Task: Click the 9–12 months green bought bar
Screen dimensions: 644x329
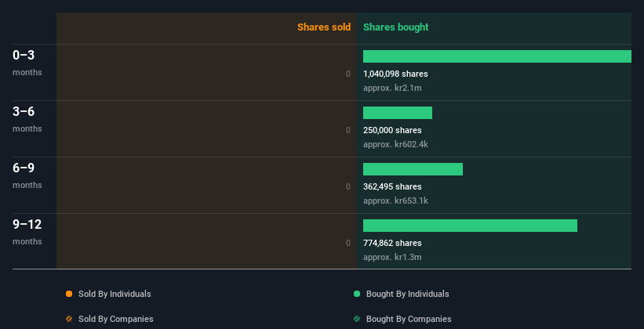Action: coord(470,226)
